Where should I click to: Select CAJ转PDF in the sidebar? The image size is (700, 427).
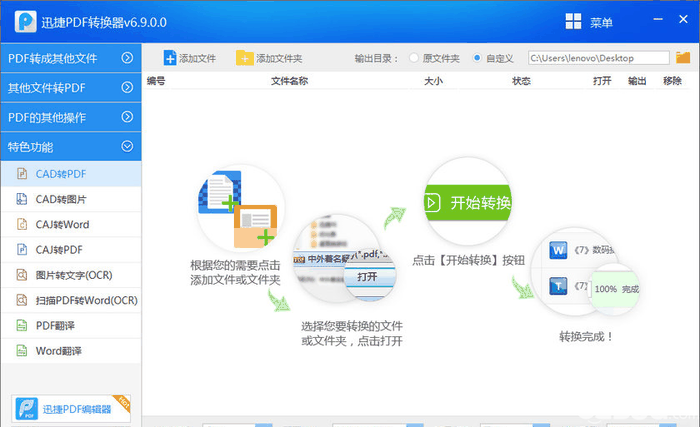click(x=71, y=250)
